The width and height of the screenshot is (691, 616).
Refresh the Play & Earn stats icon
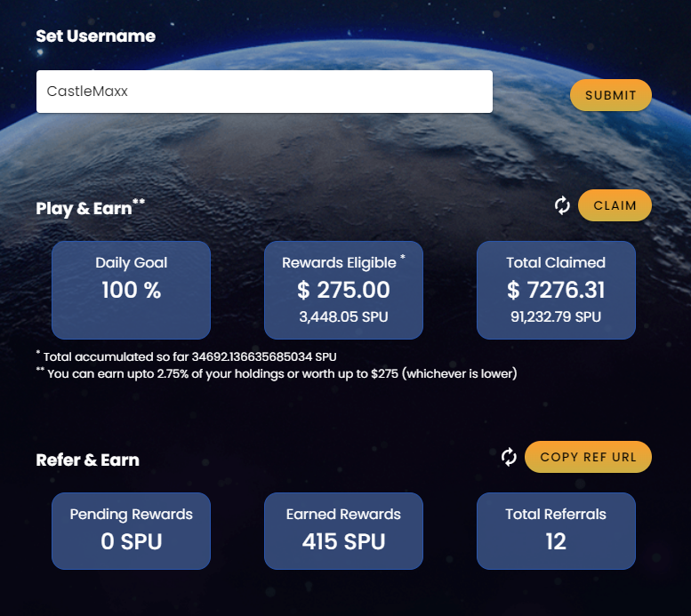click(x=562, y=205)
